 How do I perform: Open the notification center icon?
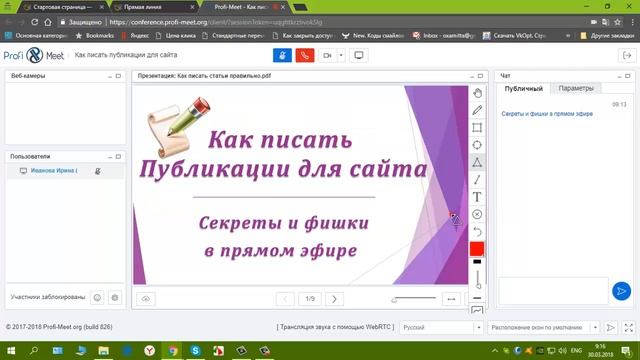pos(626,351)
